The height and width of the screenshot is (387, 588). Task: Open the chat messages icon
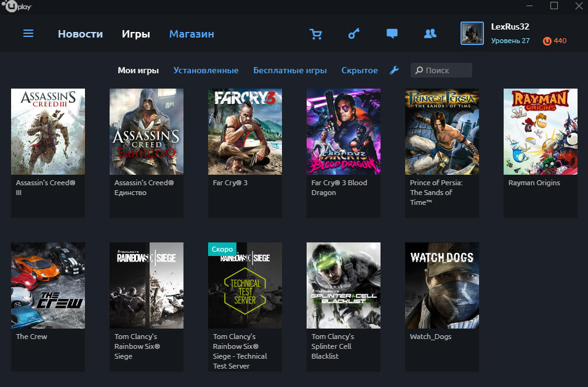pos(392,34)
